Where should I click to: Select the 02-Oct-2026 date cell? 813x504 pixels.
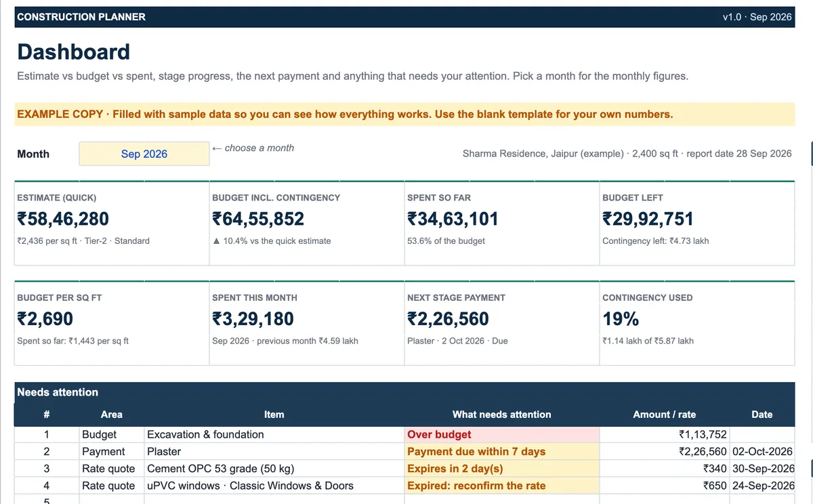(x=762, y=452)
